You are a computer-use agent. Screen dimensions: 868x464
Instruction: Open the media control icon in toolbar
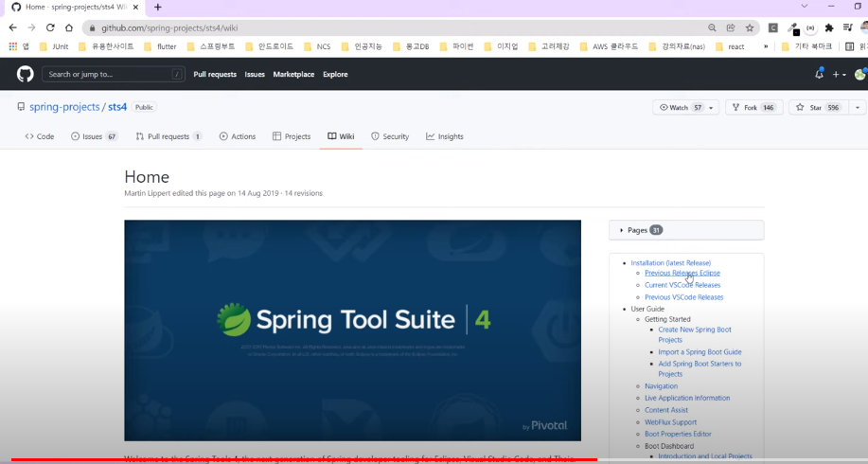[x=847, y=27]
